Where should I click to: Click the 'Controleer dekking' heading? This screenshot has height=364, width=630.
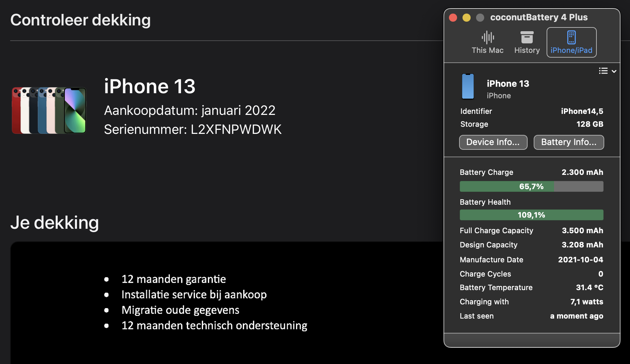click(x=80, y=20)
